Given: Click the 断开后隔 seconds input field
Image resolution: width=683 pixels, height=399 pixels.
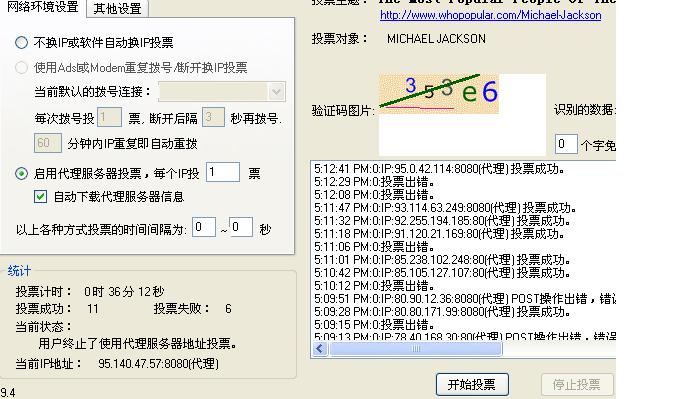Looking at the screenshot, I should (x=213, y=117).
